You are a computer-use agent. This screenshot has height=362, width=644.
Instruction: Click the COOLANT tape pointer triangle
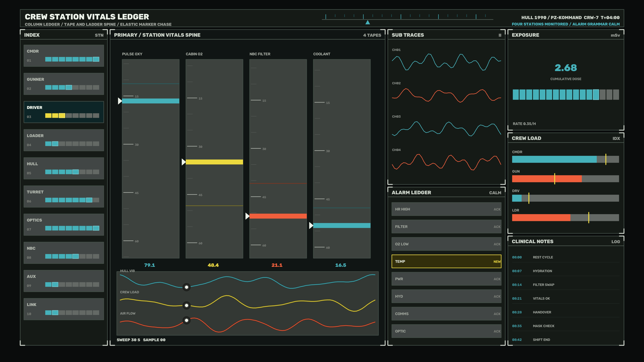pos(311,226)
